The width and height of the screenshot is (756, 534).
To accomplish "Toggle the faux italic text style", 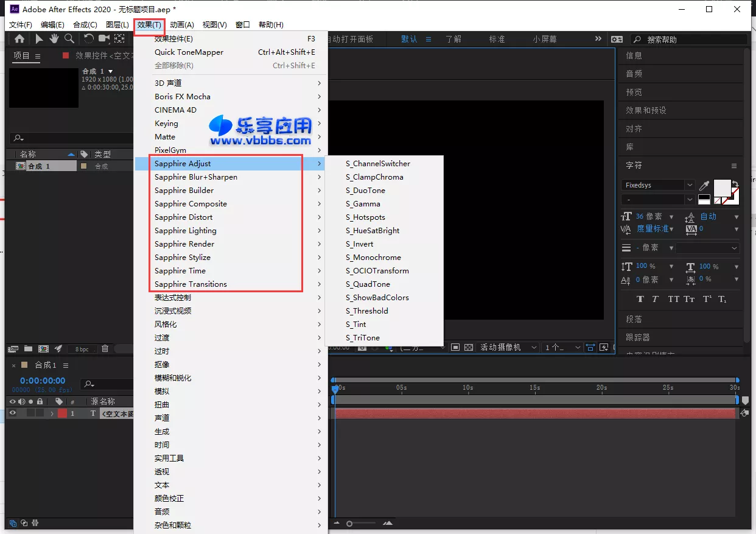I will (x=655, y=299).
